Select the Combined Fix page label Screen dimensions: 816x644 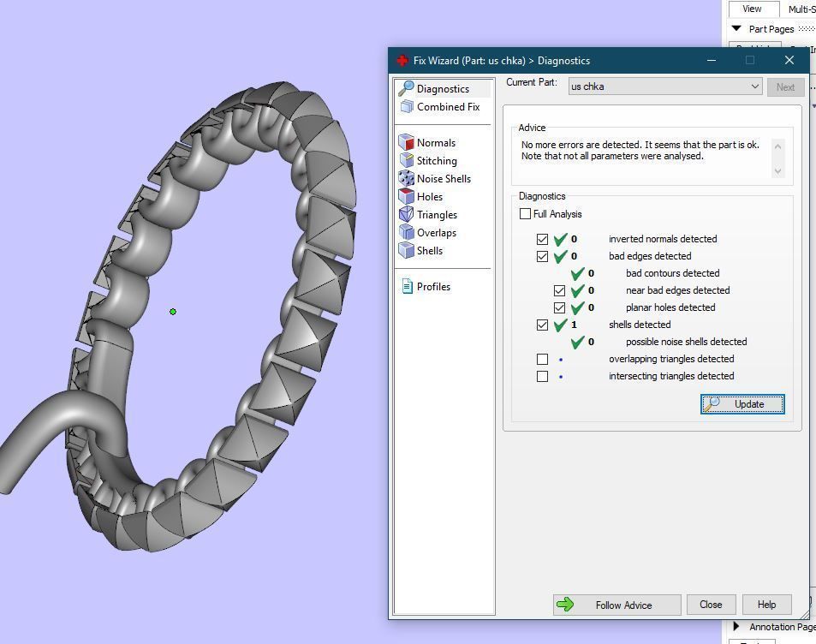pos(448,107)
